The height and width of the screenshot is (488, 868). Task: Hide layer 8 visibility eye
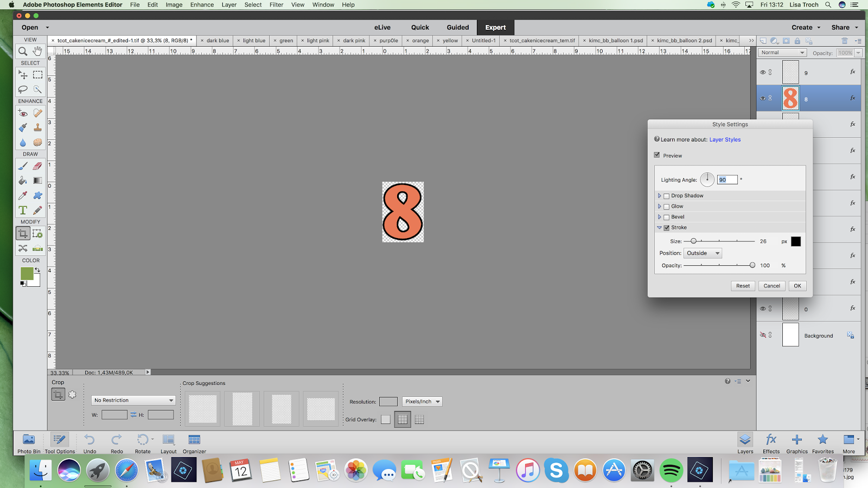[763, 98]
